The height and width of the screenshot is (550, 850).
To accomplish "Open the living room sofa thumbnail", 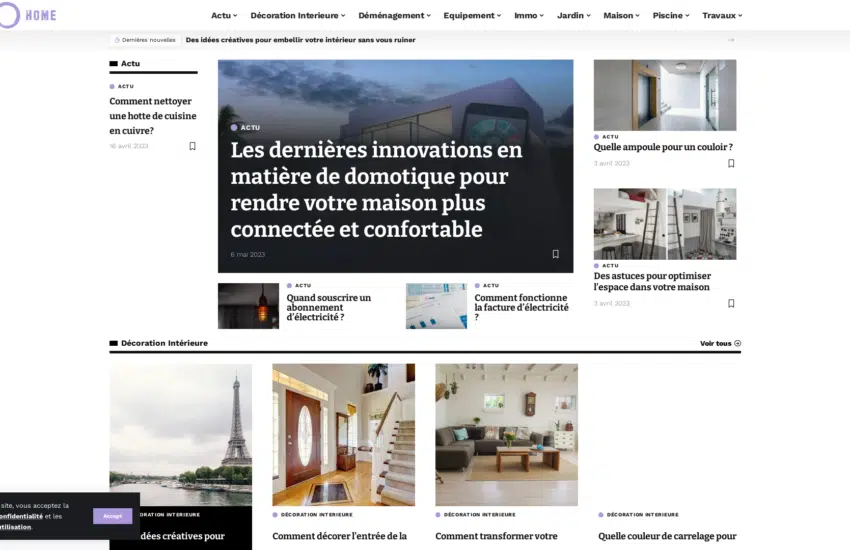I will click(x=506, y=435).
